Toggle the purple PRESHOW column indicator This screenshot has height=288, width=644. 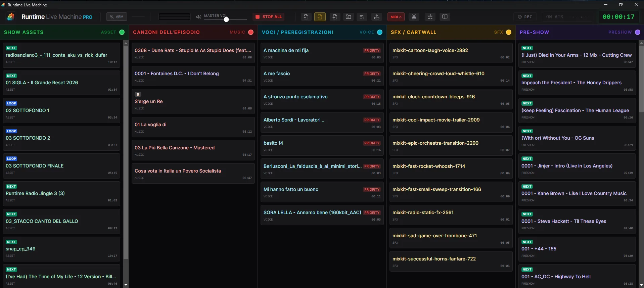pos(638,32)
